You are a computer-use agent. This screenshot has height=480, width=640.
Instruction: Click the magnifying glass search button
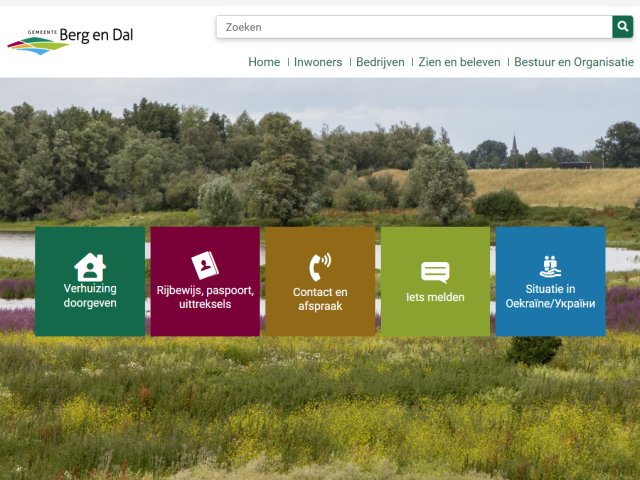pos(622,27)
